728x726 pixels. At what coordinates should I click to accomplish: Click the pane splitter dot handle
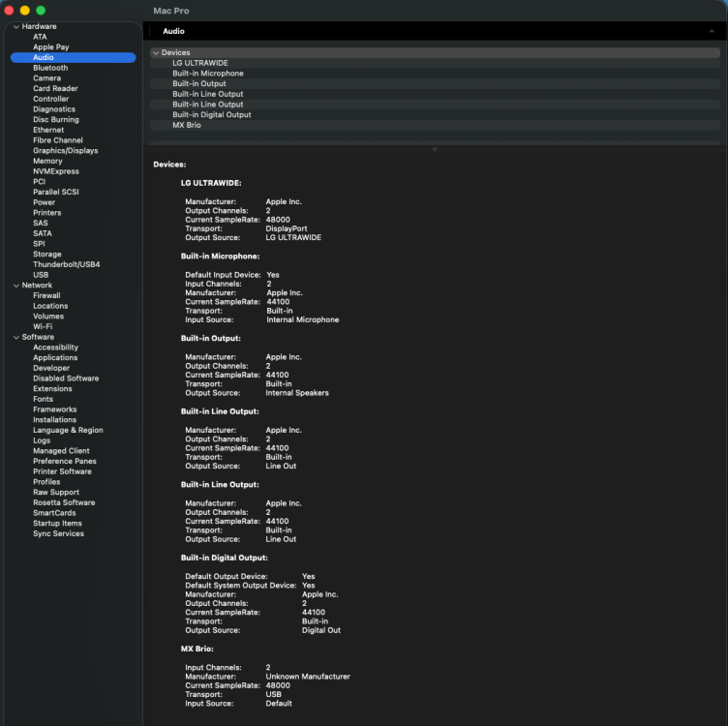point(435,149)
